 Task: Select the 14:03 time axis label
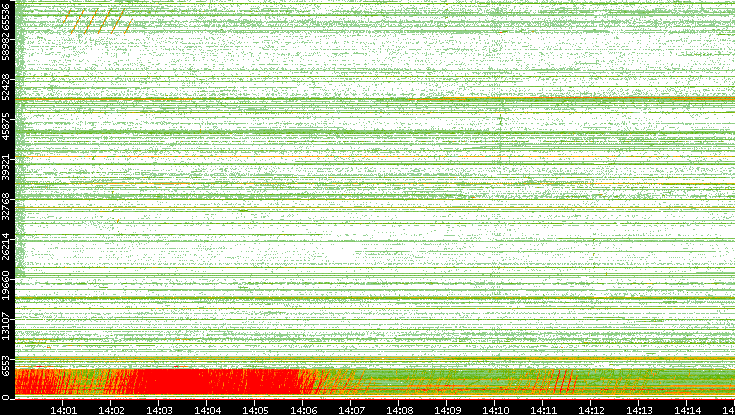point(159,411)
